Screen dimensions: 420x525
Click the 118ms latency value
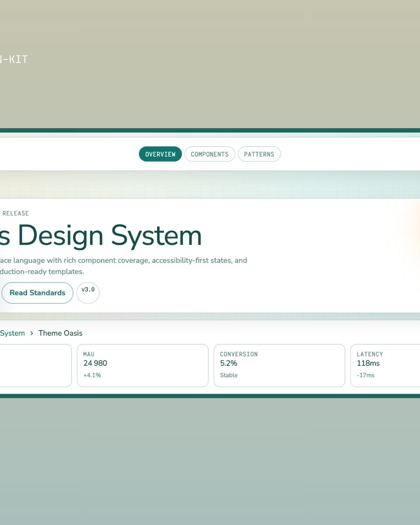pyautogui.click(x=368, y=363)
